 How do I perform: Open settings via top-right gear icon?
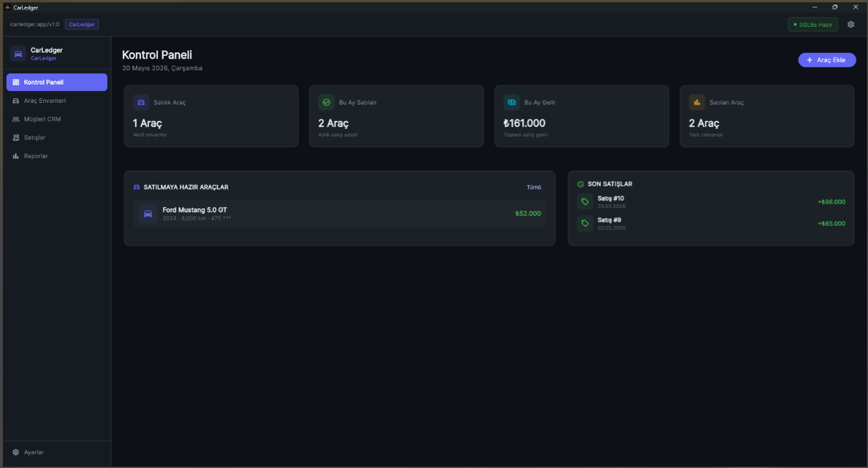[x=851, y=24]
